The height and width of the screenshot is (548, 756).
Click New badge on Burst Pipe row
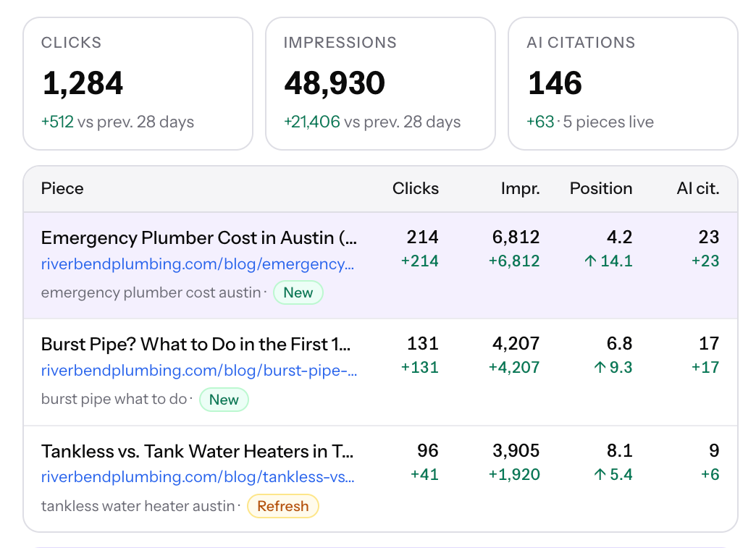click(224, 400)
